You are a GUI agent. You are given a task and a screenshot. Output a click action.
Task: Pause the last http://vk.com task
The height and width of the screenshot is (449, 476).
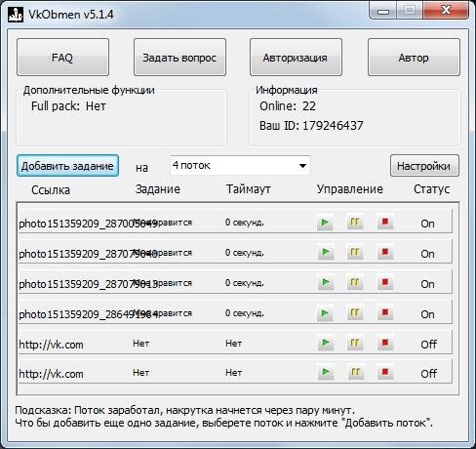[x=356, y=372]
